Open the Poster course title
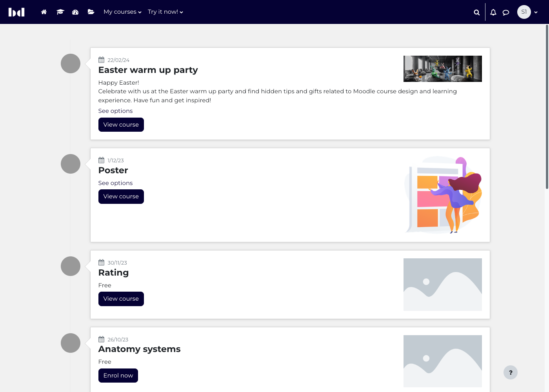 click(113, 171)
